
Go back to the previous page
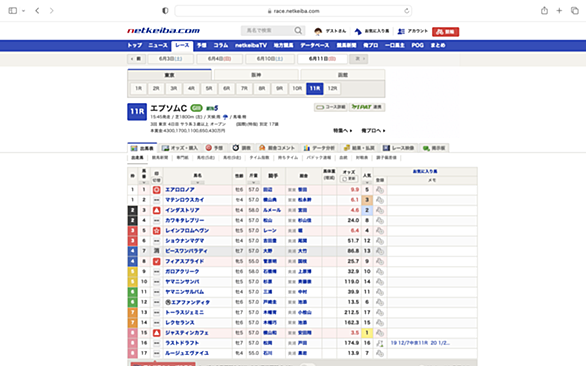(x=37, y=10)
